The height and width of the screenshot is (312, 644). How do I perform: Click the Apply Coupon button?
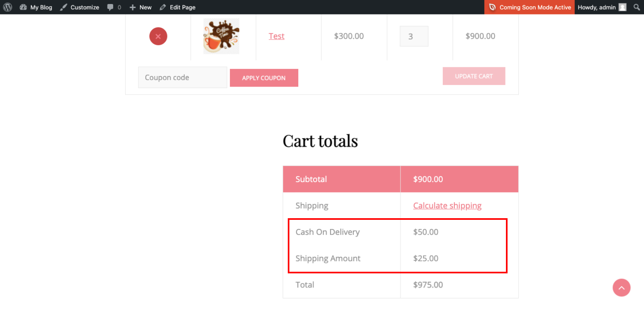tap(264, 78)
